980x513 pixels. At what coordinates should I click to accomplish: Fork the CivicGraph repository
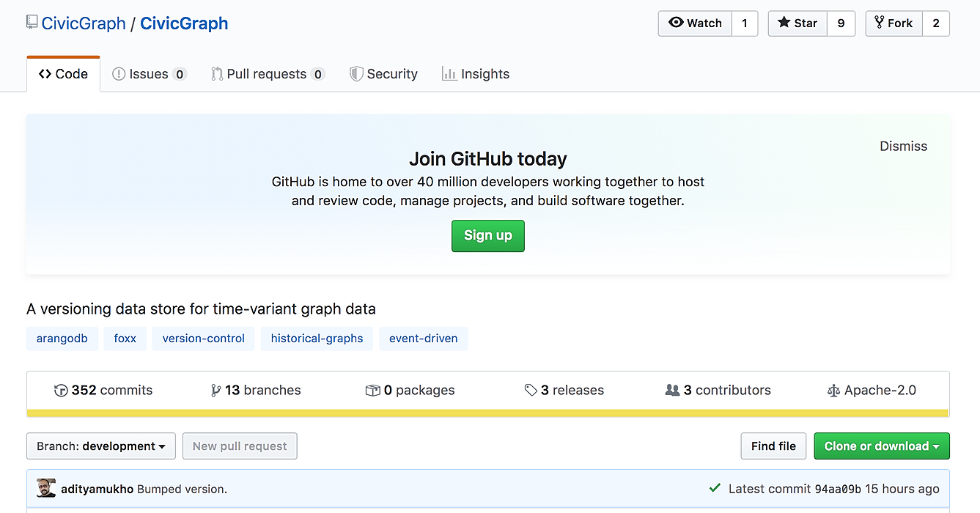(894, 23)
